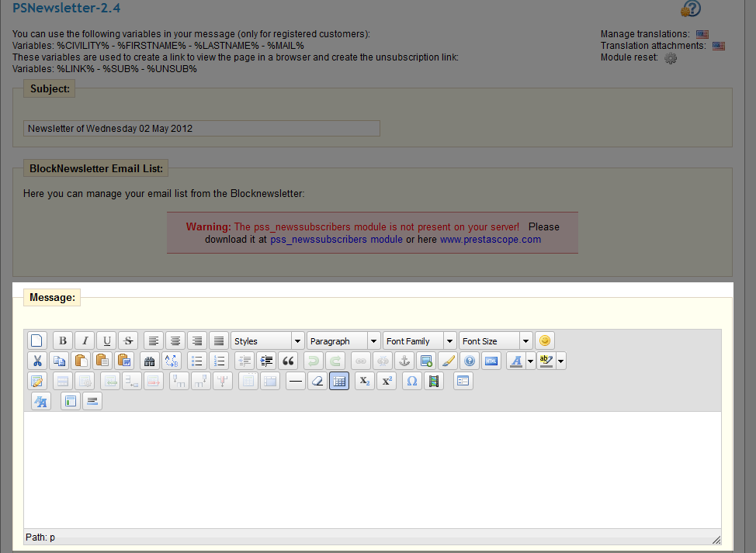
Task: Click the cut scissors icon
Action: coord(36,361)
